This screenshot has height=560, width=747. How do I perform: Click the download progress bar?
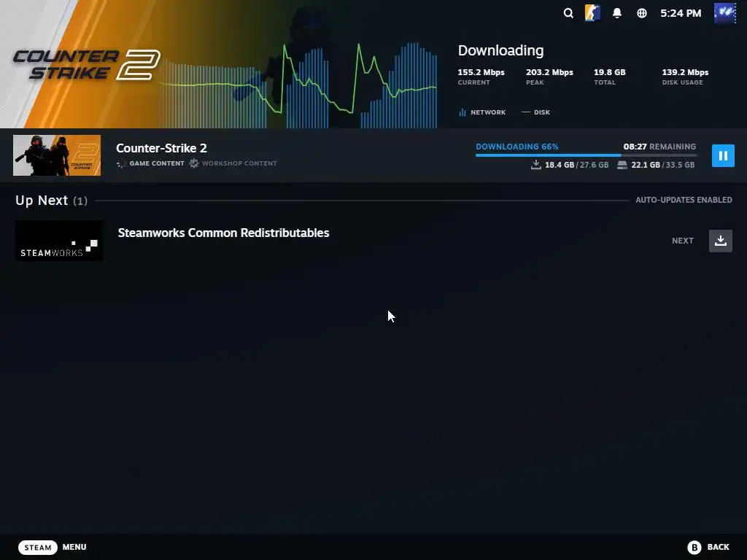(x=586, y=155)
